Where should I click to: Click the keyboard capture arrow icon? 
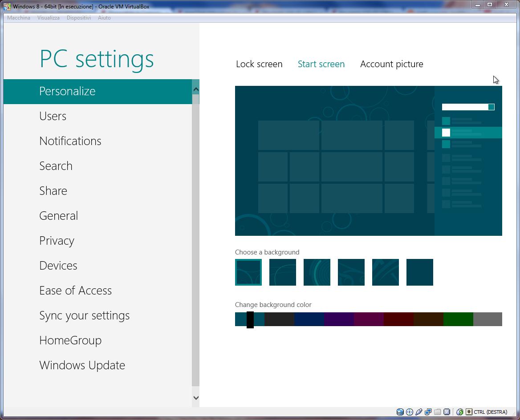469,412
